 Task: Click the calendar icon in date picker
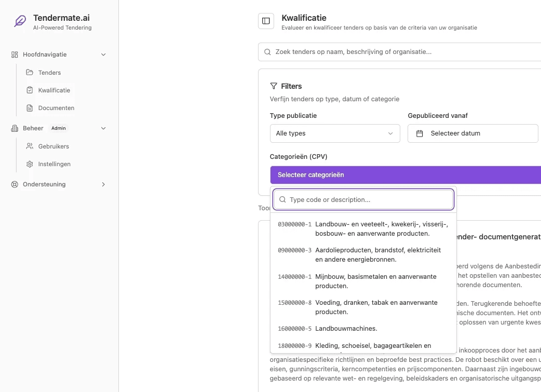(420, 133)
